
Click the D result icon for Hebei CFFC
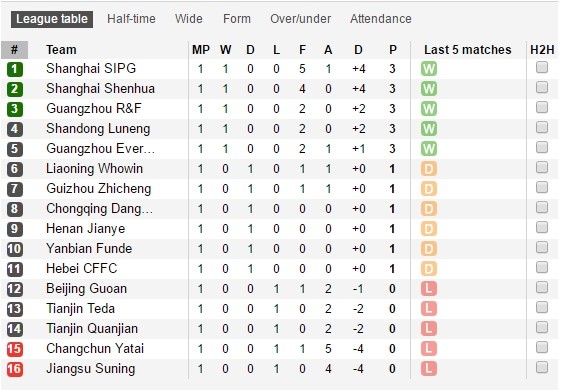[x=429, y=269]
